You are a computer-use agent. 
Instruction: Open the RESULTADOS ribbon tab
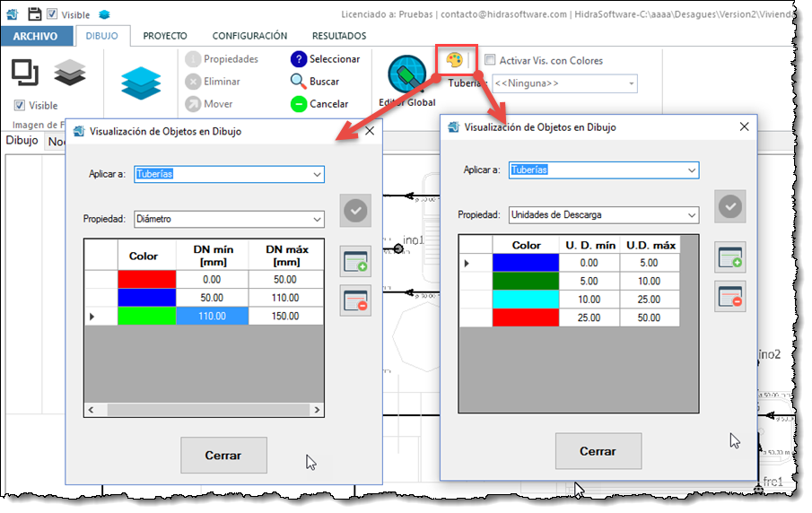point(338,36)
